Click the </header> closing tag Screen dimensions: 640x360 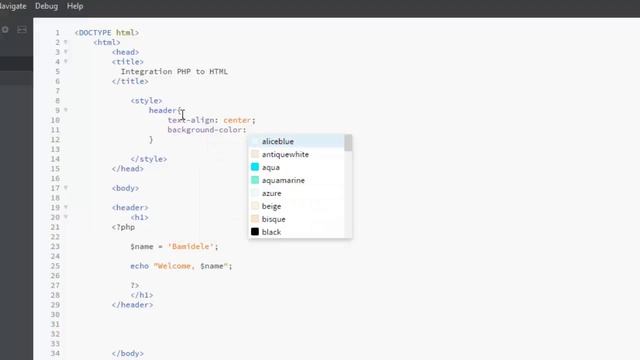(x=132, y=305)
